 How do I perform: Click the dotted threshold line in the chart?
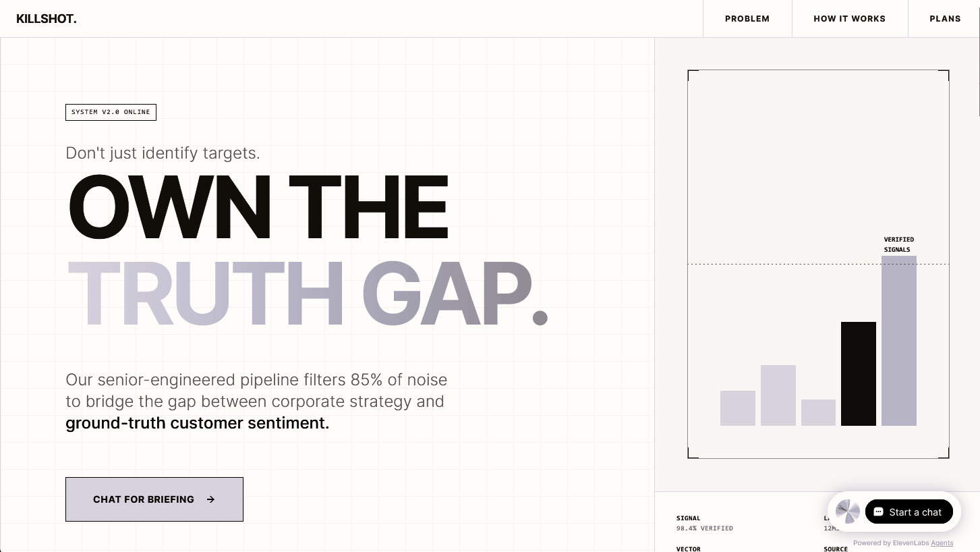[776, 264]
